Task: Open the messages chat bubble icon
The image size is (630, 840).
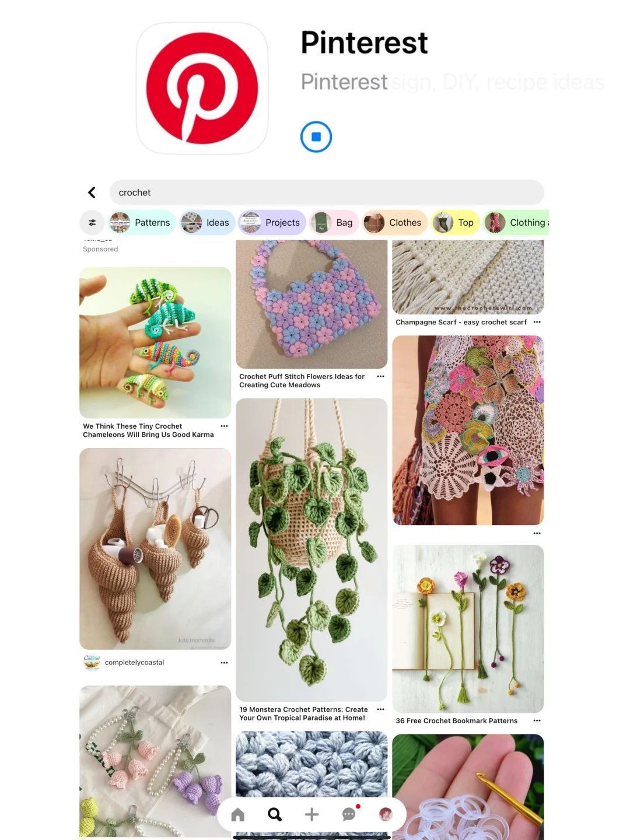Action: [x=349, y=814]
